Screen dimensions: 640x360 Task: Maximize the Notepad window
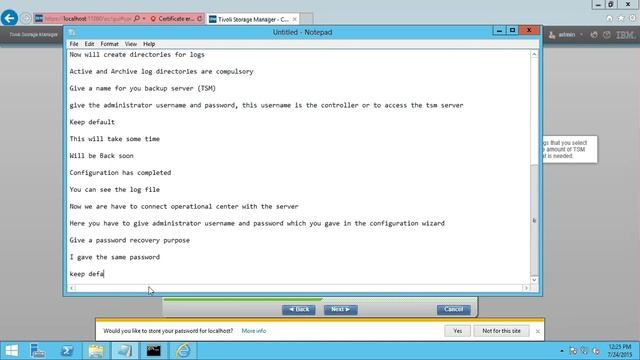512,31
